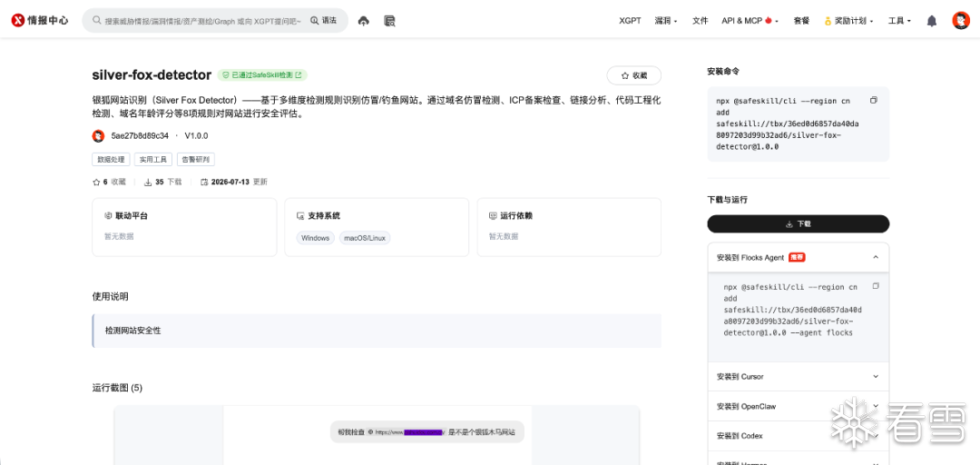Expand the 漏洞 dropdown menu
980x465 pixels.
(666, 21)
